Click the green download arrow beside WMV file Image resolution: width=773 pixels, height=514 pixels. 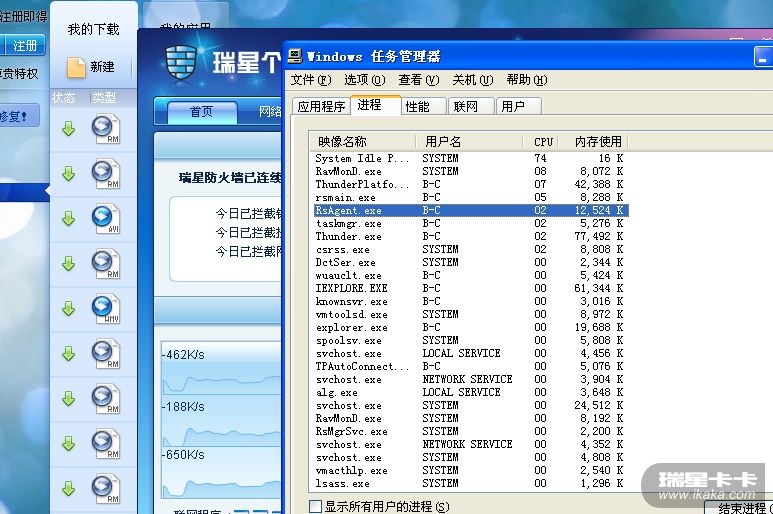coord(69,309)
